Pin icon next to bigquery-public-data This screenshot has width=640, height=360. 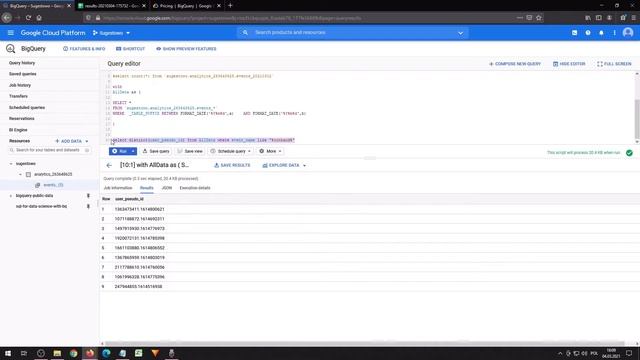[x=88, y=196]
